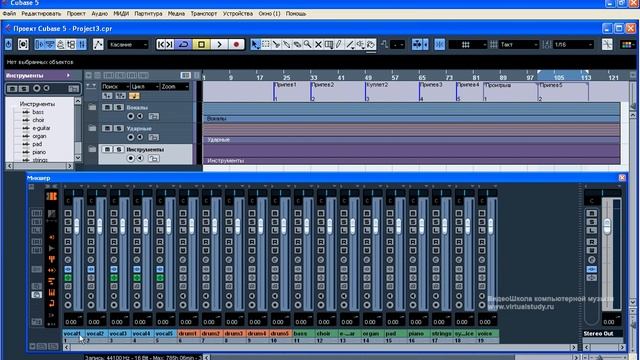Solo the vocal2 mixer channel
Image resolution: width=640 pixels, height=360 pixels.
click(x=91, y=222)
